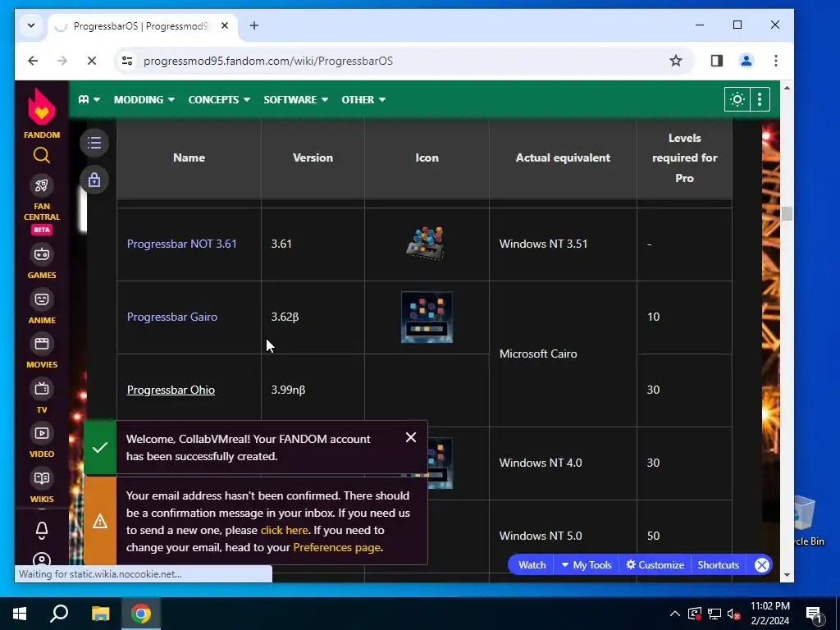Screen dimensions: 840x630
Task: Expand the Modding menu
Action: [x=144, y=99]
